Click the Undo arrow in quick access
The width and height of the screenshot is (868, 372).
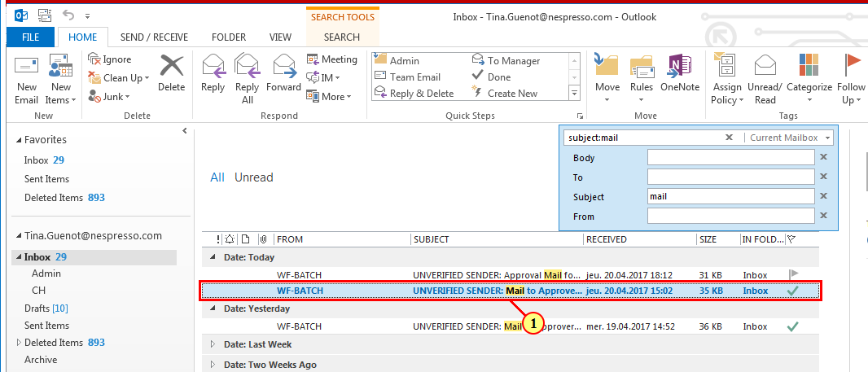coord(68,15)
